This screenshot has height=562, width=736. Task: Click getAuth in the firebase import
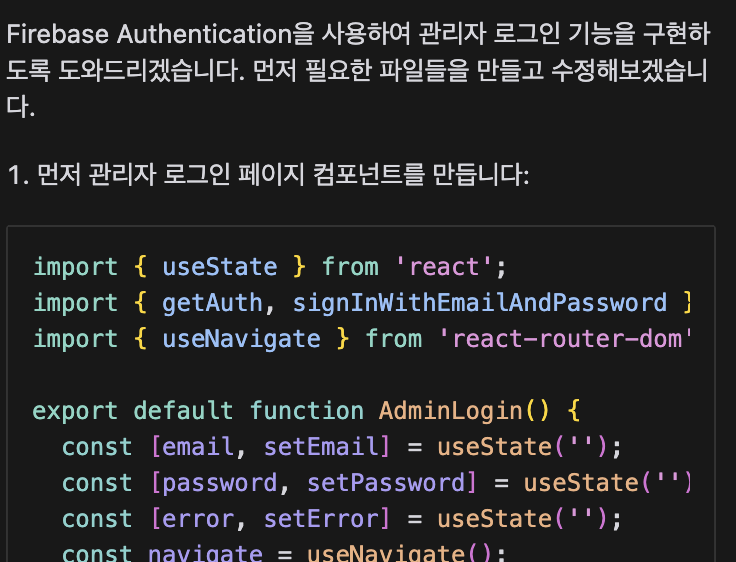pos(212,303)
